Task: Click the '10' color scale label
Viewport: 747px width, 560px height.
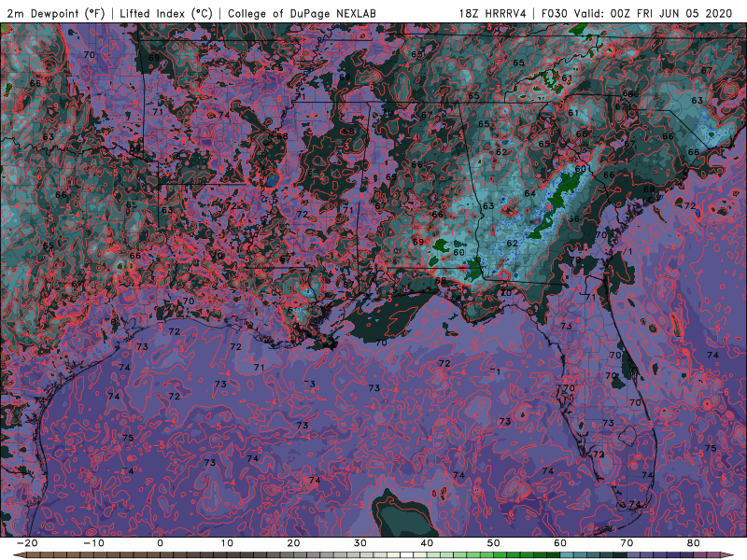Action: pos(227,543)
